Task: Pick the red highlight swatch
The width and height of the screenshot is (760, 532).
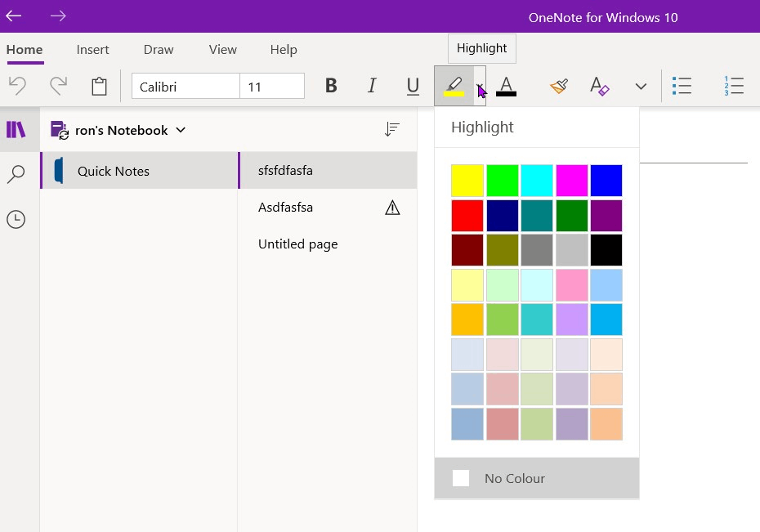Action: 467,216
